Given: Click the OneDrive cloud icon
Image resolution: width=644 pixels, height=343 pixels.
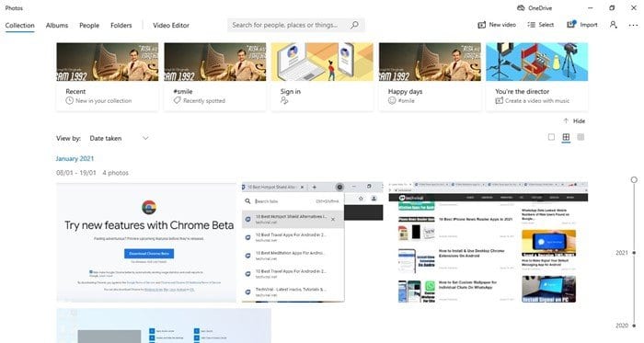Looking at the screenshot, I should (521, 7).
